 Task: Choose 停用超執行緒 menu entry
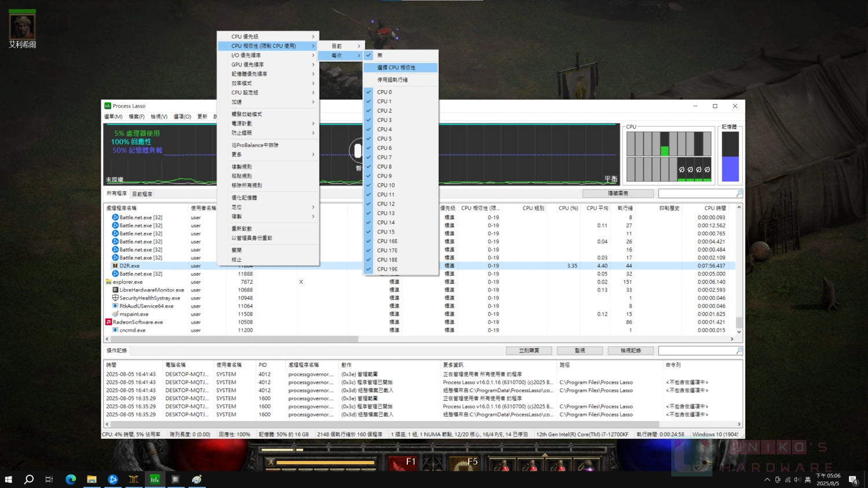pyautogui.click(x=400, y=80)
